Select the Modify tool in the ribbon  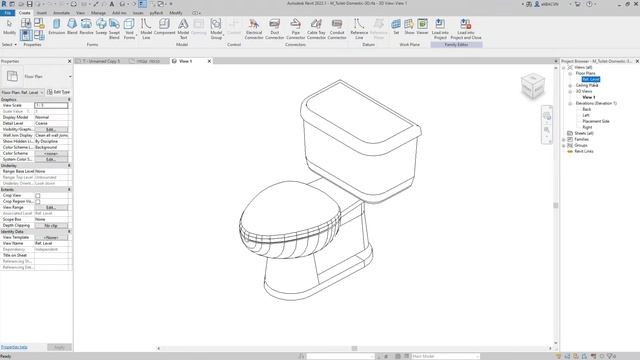tap(9, 27)
